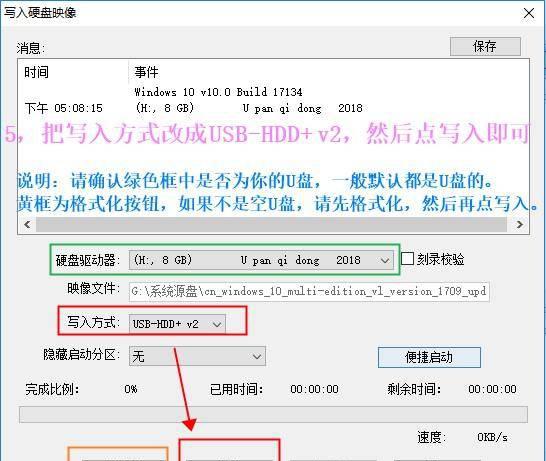
Task: Click the message list left scroll arrow
Action: pos(27,225)
